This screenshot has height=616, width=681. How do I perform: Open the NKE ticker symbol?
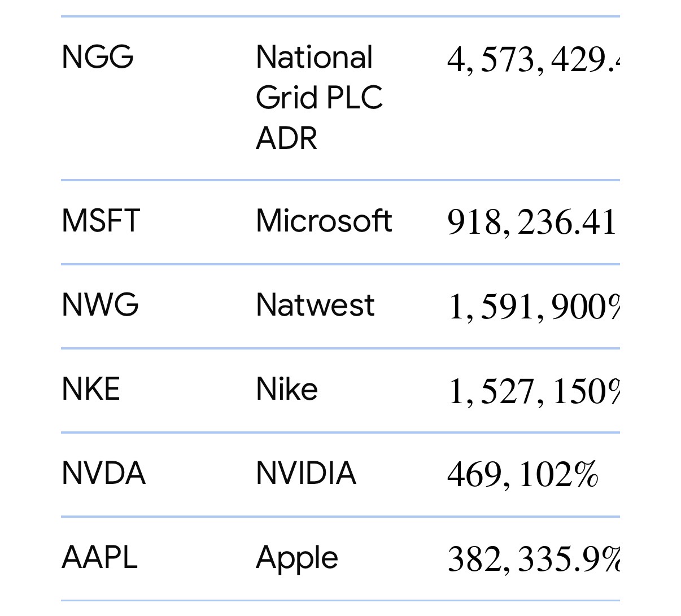pyautogui.click(x=91, y=389)
